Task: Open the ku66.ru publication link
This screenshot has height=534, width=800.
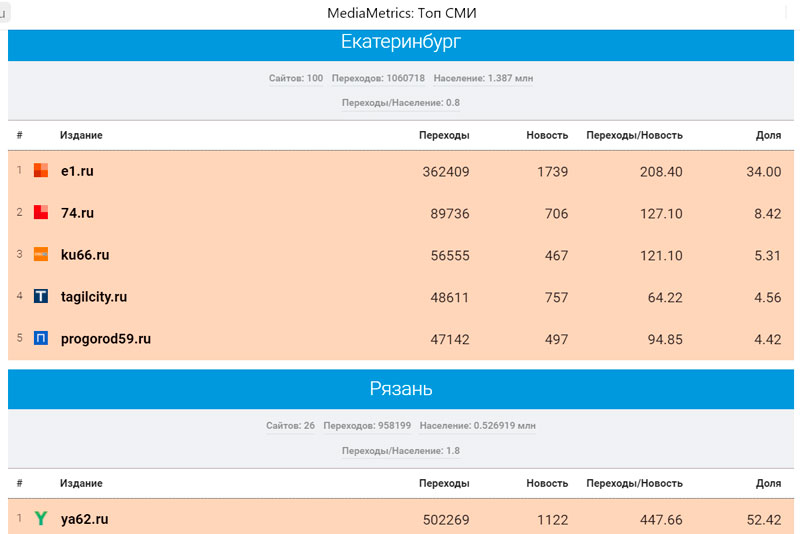Action: point(85,255)
